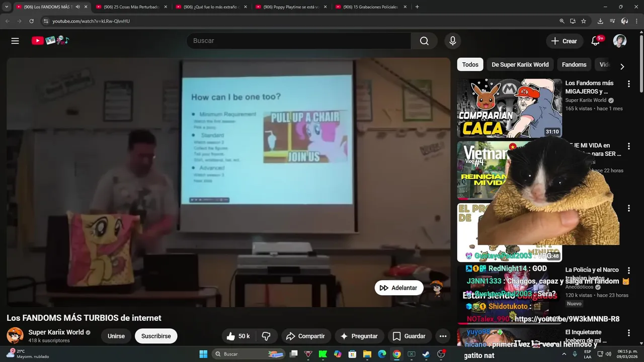Click the ESP LAA language indicator
The image size is (644, 362).
(588, 354)
